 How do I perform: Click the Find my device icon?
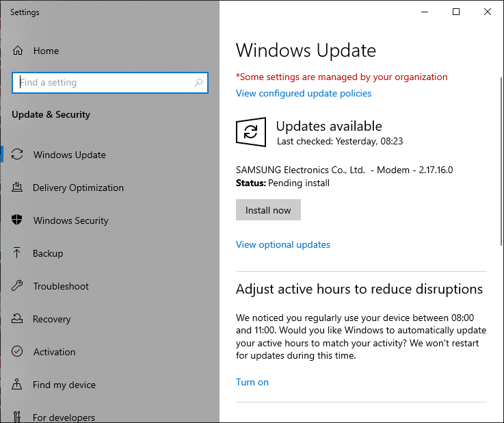pos(18,385)
